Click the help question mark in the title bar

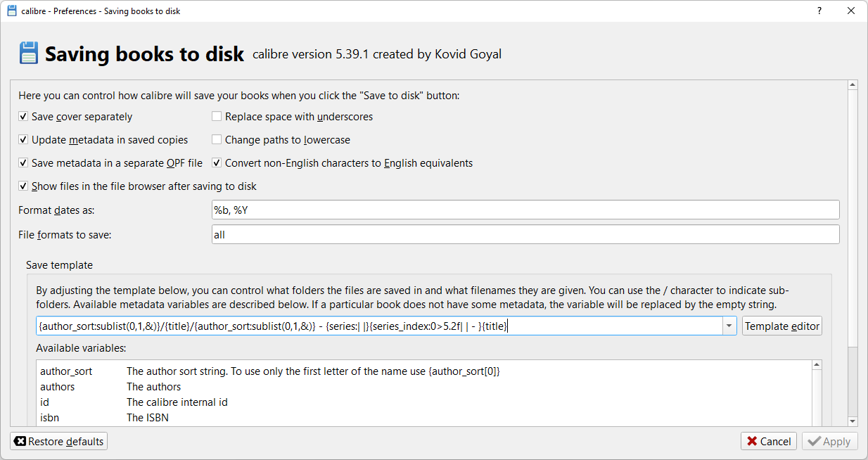[x=819, y=11]
